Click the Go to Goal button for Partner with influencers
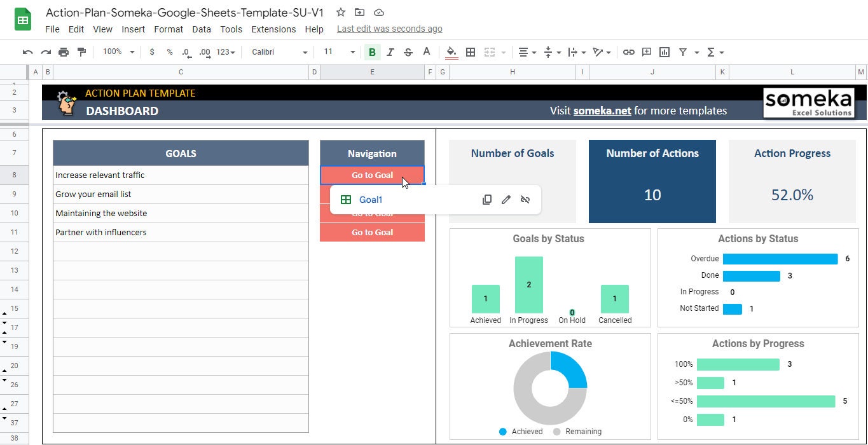 coord(372,232)
